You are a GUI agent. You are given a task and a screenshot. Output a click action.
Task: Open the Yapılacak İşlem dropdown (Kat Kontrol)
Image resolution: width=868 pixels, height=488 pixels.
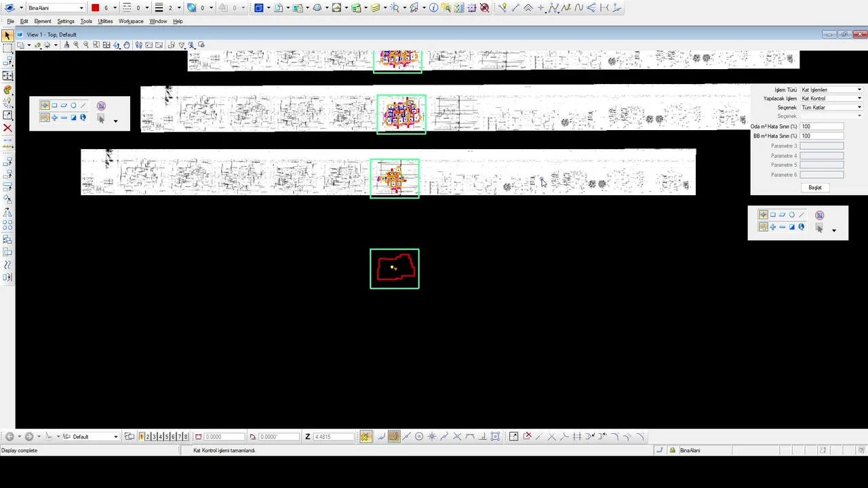click(x=831, y=98)
